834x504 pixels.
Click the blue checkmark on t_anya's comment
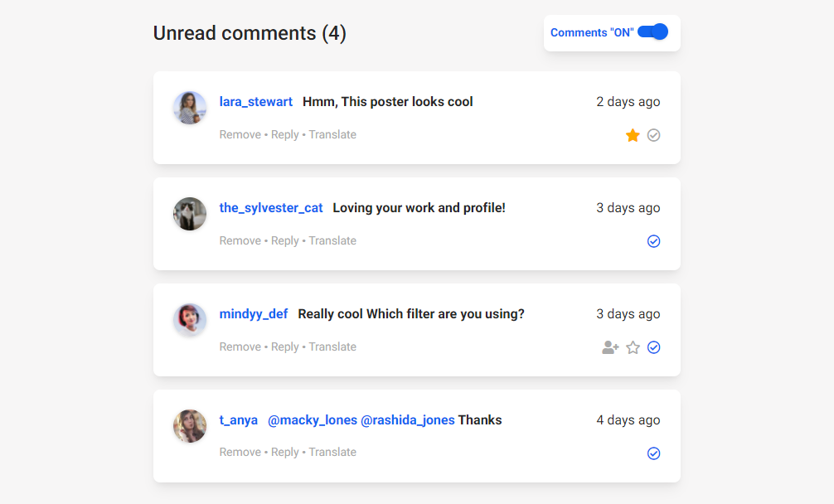point(653,453)
